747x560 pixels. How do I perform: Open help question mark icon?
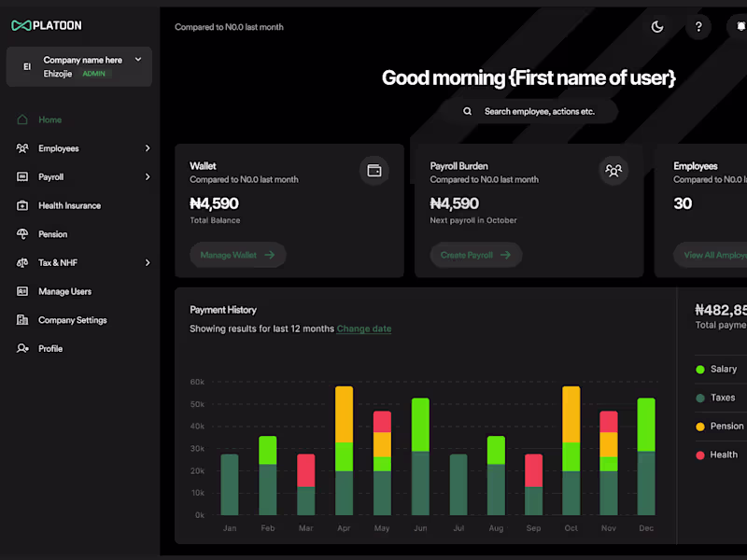point(698,27)
